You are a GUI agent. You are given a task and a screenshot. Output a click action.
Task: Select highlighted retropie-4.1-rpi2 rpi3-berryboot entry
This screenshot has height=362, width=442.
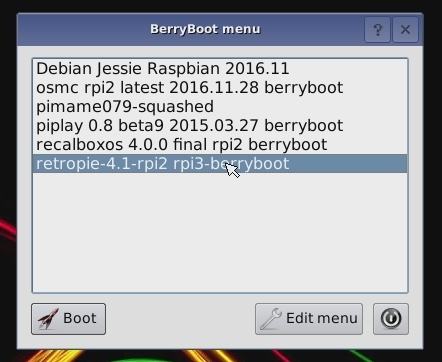pyautogui.click(x=220, y=164)
